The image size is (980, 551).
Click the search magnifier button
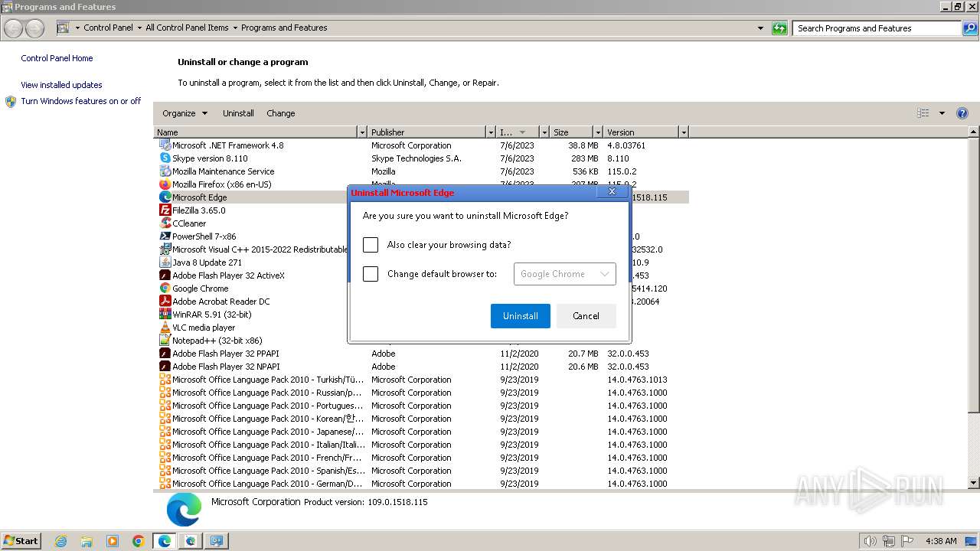point(970,28)
